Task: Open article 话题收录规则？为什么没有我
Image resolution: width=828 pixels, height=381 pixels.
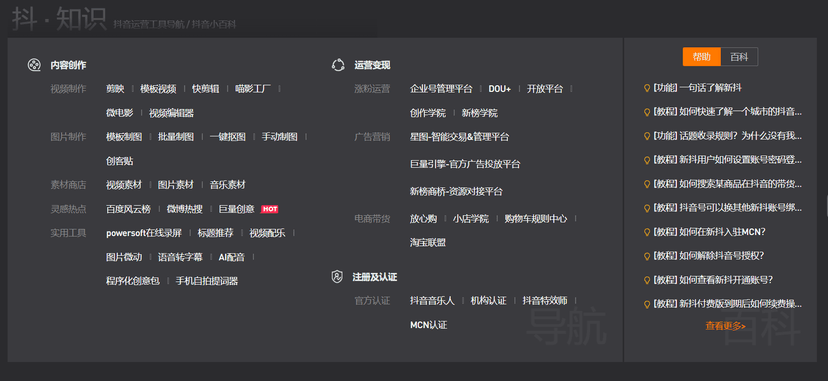Action: coord(728,136)
